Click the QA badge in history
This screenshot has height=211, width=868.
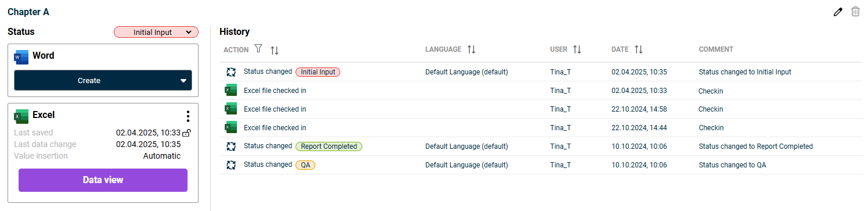tap(305, 165)
